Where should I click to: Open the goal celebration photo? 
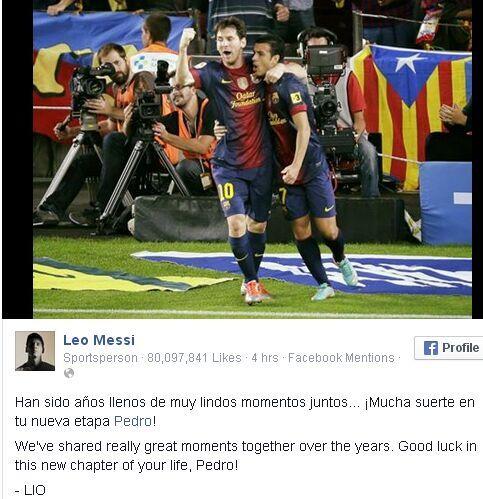tap(252, 159)
